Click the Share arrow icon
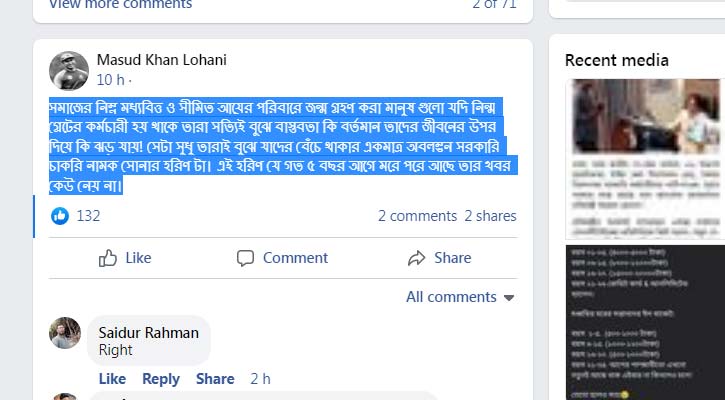This screenshot has height=400, width=725. tap(417, 258)
